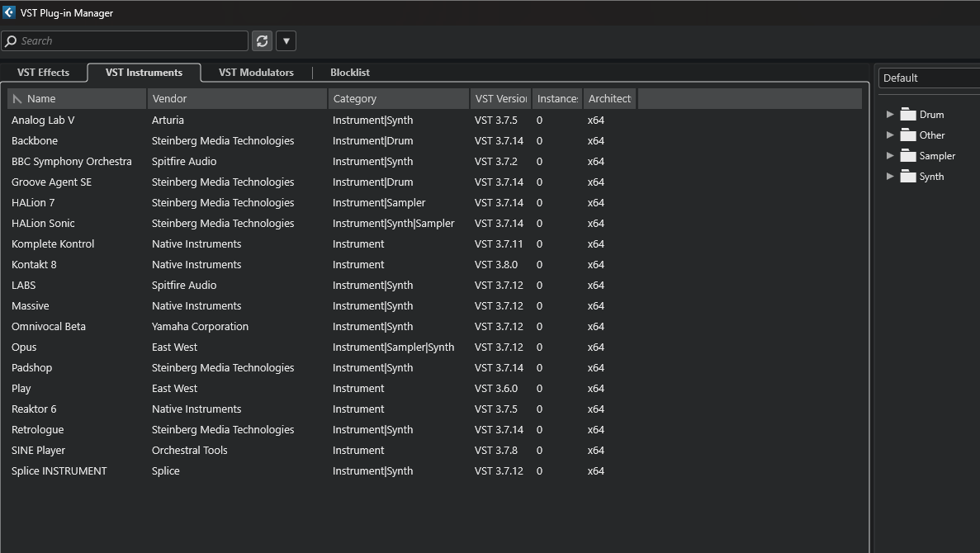
Task: Expand the Synth collection folder
Action: (890, 176)
